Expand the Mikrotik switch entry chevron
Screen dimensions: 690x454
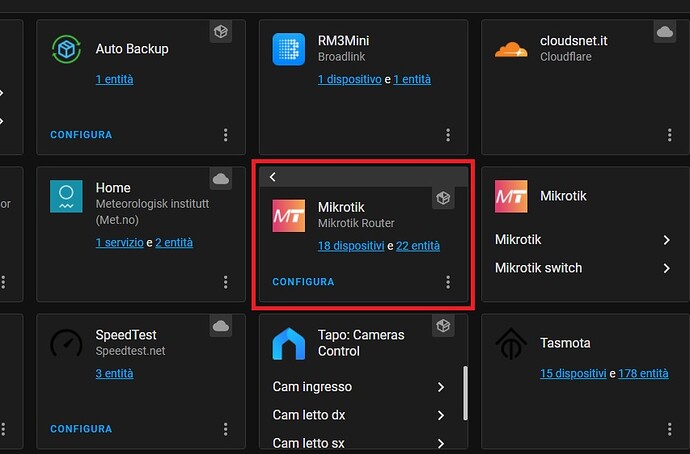667,268
